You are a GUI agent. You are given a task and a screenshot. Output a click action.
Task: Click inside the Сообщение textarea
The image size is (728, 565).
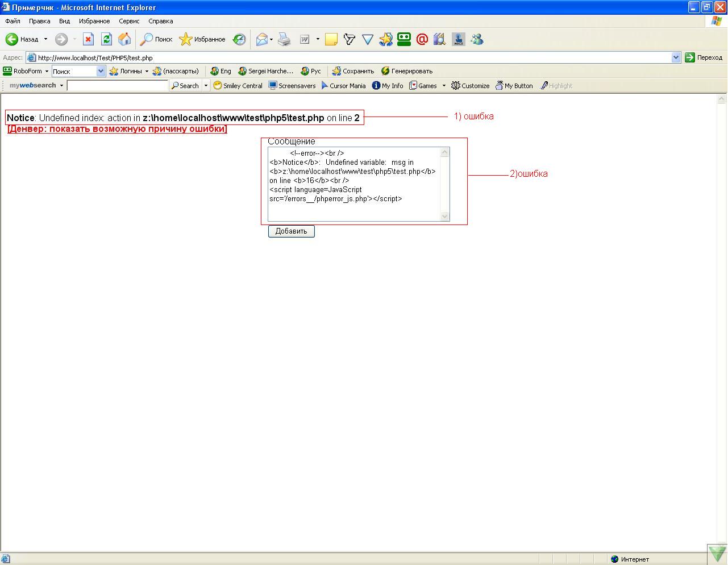pos(355,184)
